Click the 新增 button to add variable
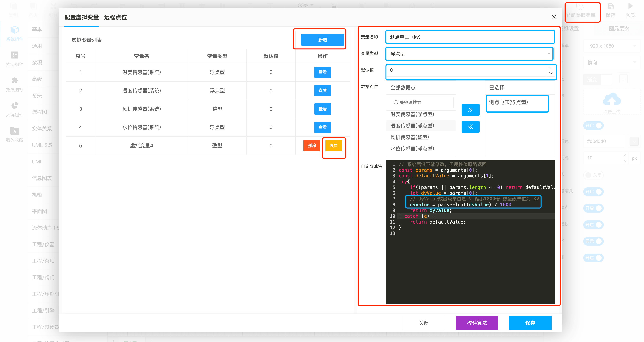This screenshot has height=342, width=644. coord(322,40)
